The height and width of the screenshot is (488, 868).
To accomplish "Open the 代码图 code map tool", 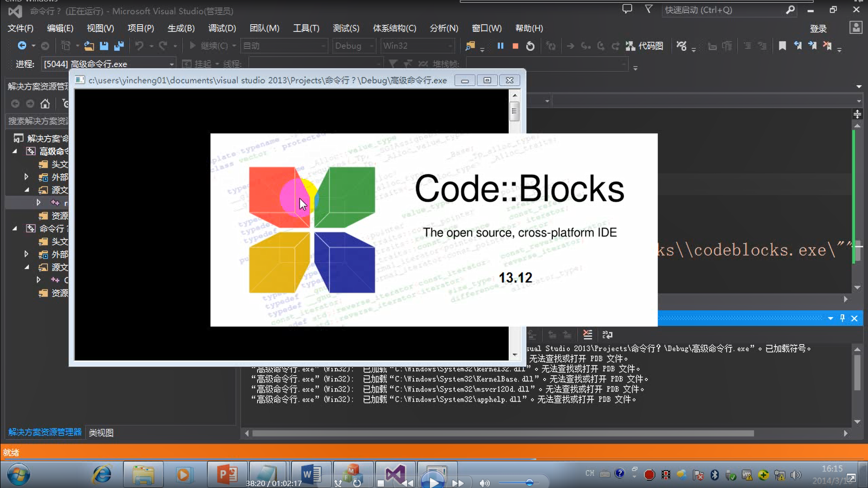I will tap(644, 46).
